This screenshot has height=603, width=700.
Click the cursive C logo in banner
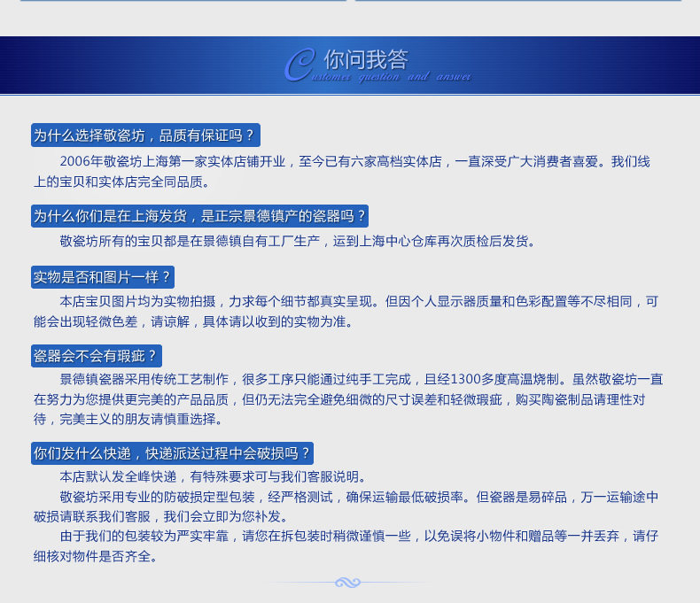tap(300, 65)
